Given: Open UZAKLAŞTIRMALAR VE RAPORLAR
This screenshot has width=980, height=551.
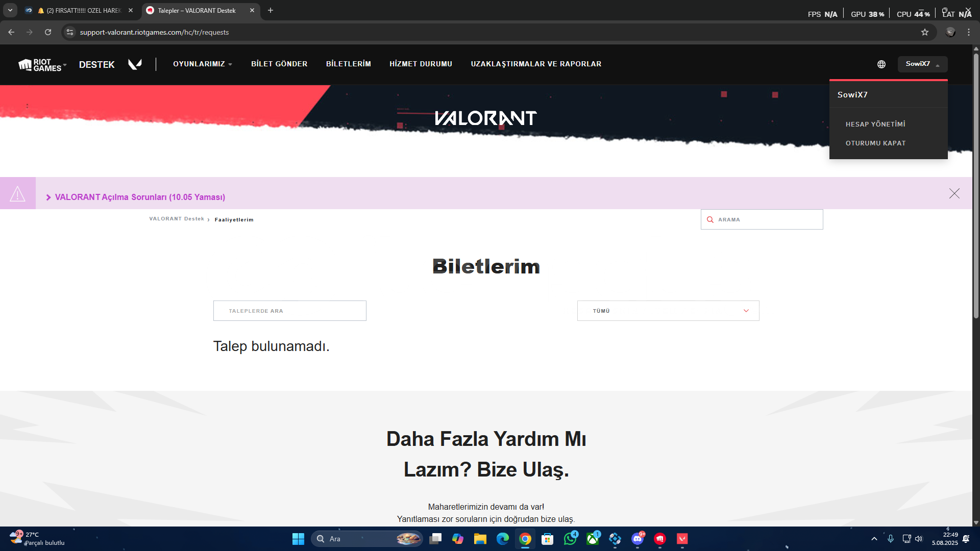Looking at the screenshot, I should pos(536,64).
